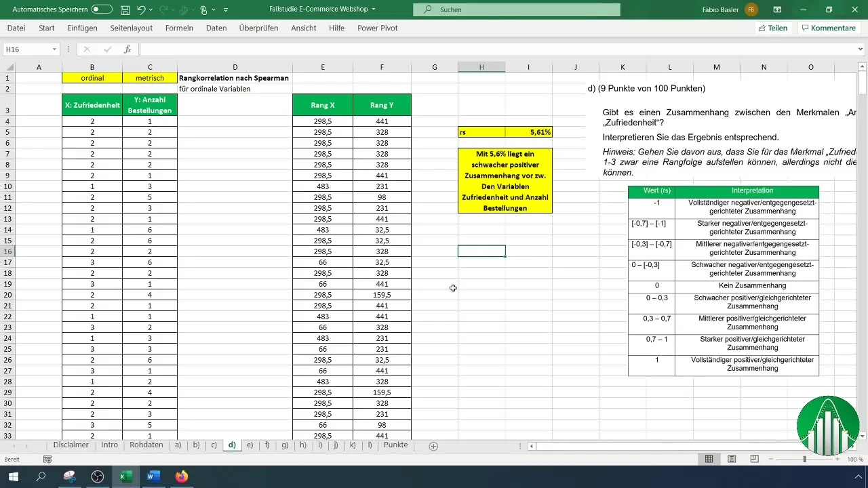
Task: Switch to sheet tab e)
Action: (250, 445)
